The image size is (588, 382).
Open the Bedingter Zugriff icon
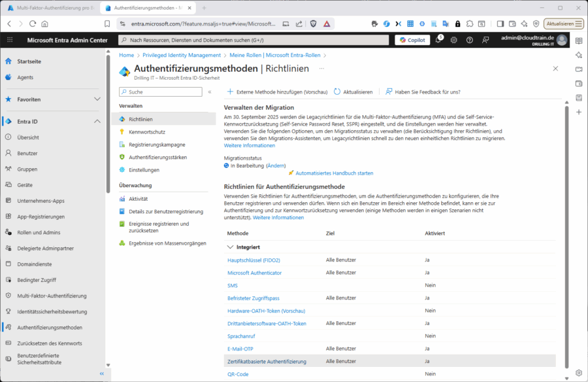(x=8, y=280)
